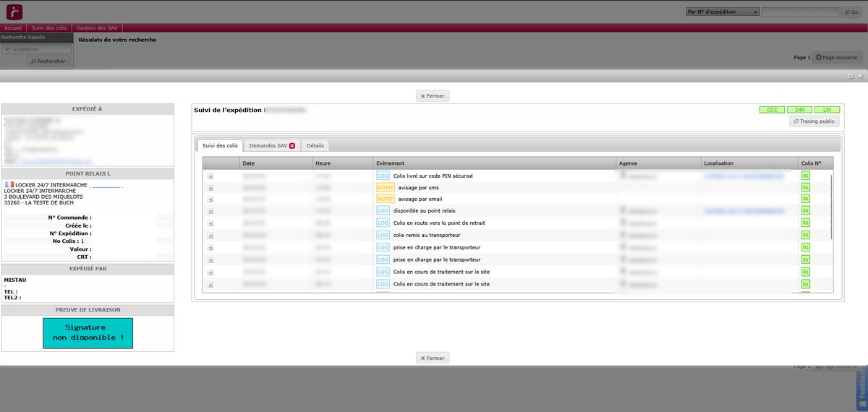Close the modal using the X icon in its title bar
This screenshot has width=868, height=412.
point(861,76)
